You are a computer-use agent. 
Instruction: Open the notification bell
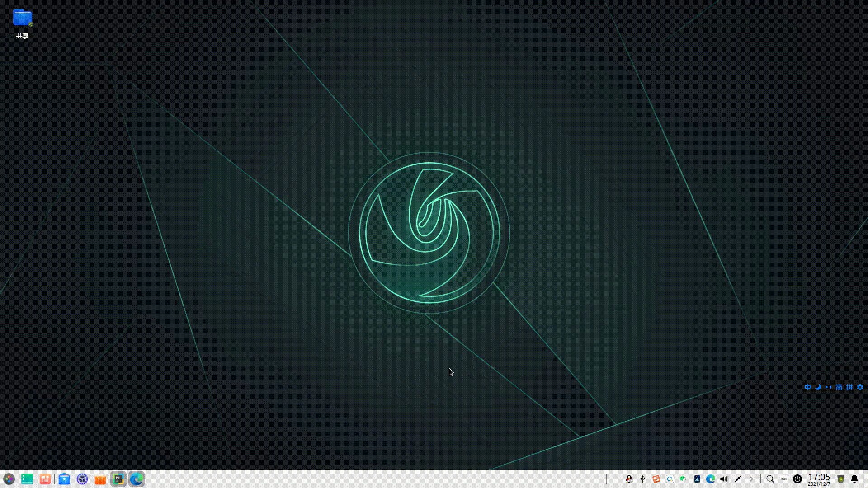click(854, 479)
